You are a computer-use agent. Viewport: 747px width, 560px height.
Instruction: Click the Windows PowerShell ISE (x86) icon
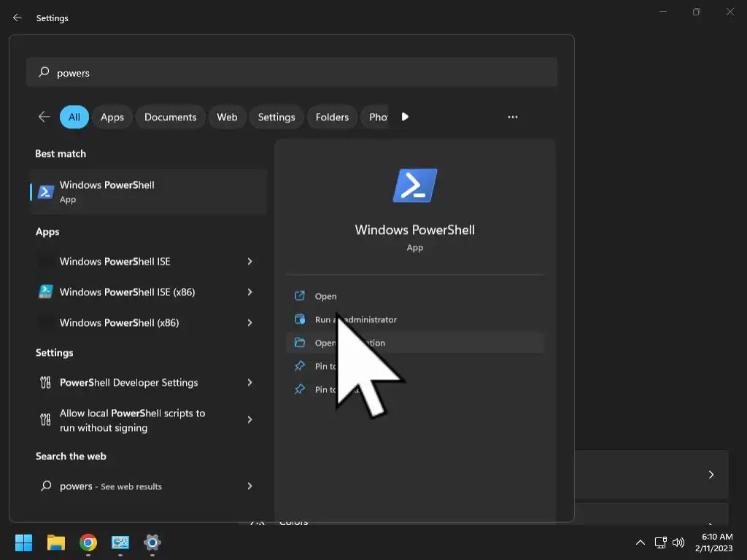click(x=46, y=292)
